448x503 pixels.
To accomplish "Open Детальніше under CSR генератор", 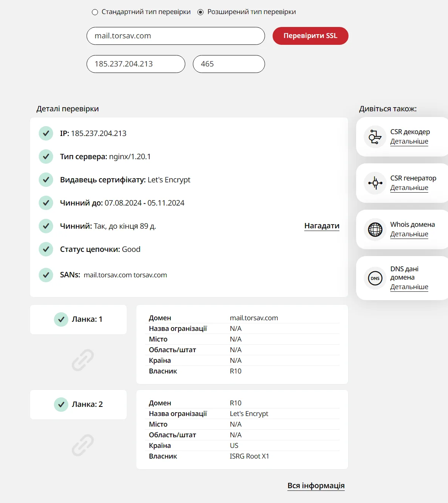I will [x=409, y=188].
